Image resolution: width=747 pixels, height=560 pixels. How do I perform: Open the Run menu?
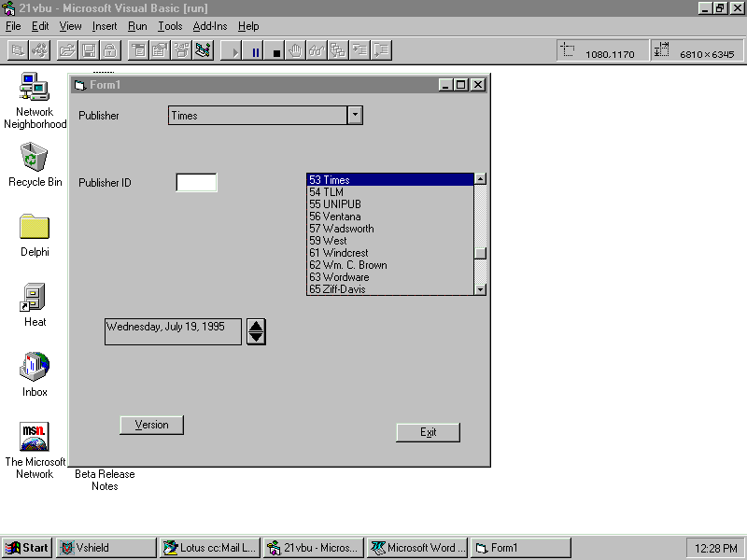click(x=137, y=26)
